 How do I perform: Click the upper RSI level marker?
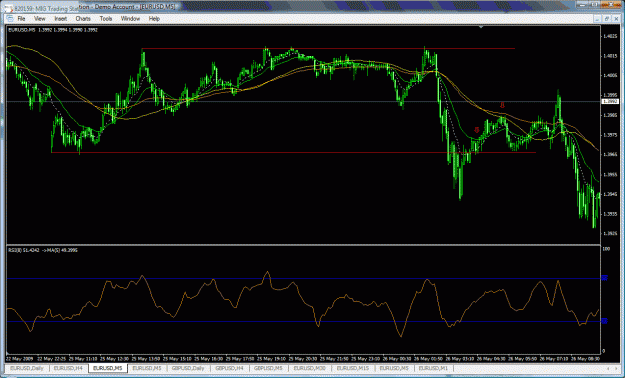(x=604, y=278)
